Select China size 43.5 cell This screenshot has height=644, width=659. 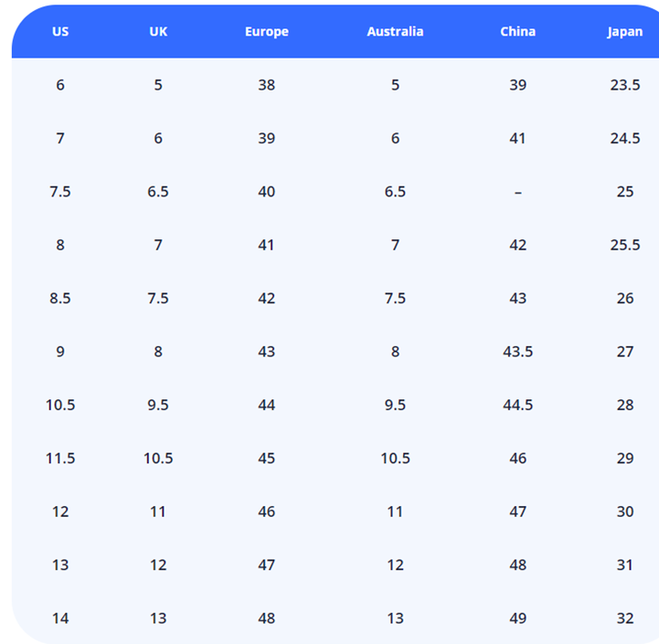pos(517,352)
